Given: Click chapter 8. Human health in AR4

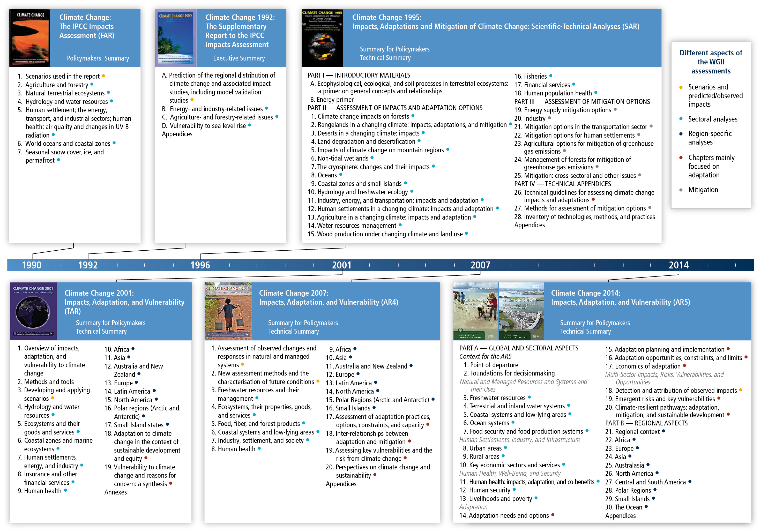Looking at the screenshot, I should [x=233, y=449].
